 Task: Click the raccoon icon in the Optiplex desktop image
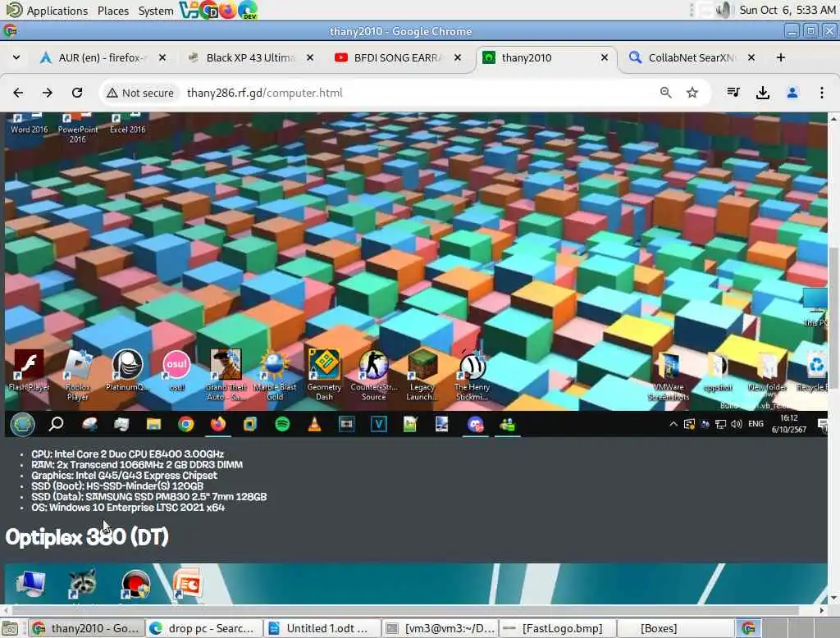pos(82,584)
